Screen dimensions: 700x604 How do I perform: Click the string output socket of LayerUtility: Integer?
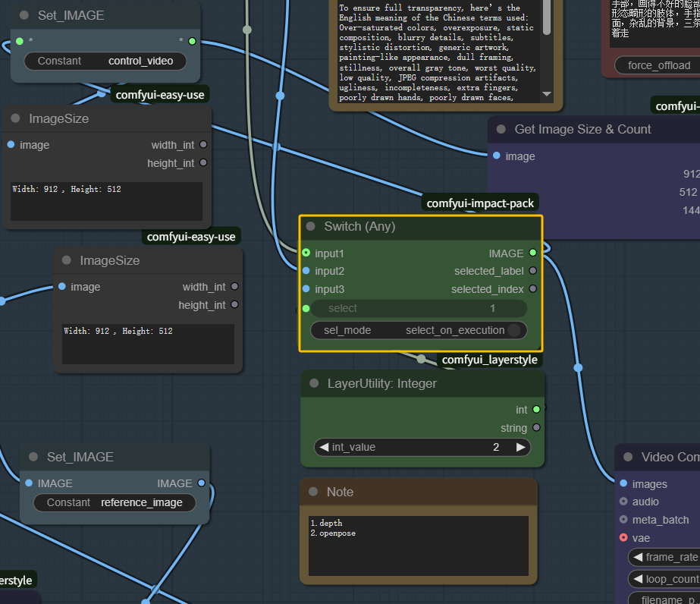click(x=536, y=427)
